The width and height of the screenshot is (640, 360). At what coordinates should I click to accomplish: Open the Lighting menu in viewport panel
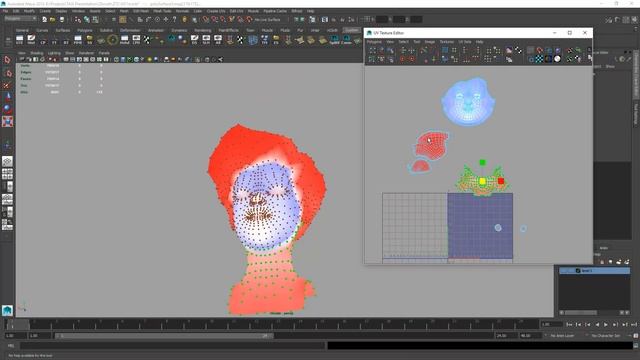pyautogui.click(x=54, y=53)
